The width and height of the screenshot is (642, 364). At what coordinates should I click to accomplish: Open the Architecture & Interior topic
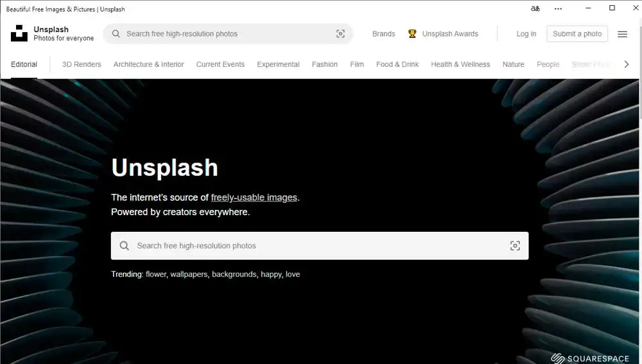(x=149, y=64)
